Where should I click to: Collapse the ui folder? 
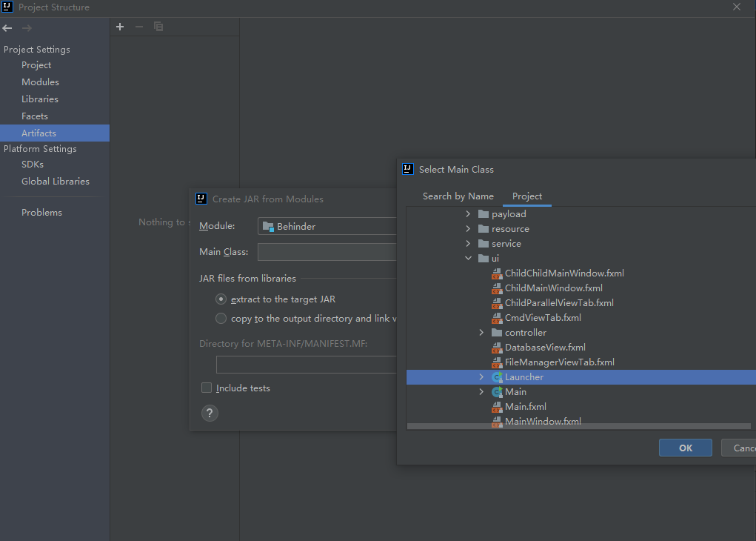point(468,259)
